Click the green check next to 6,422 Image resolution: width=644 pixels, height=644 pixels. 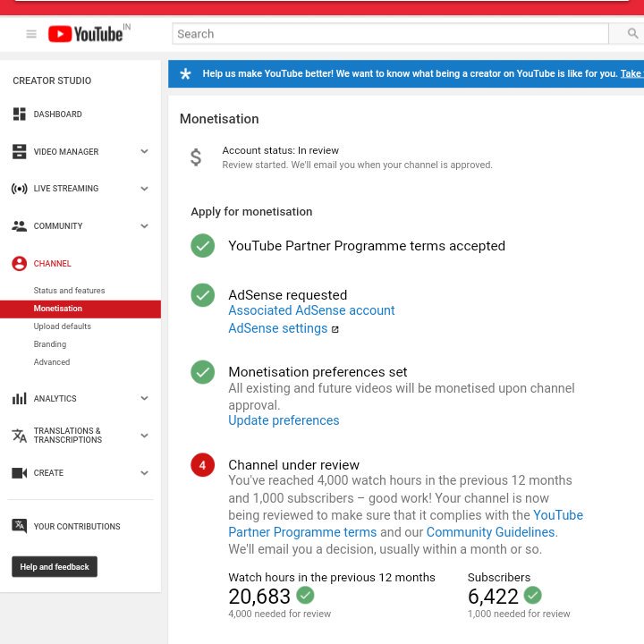pos(533,595)
